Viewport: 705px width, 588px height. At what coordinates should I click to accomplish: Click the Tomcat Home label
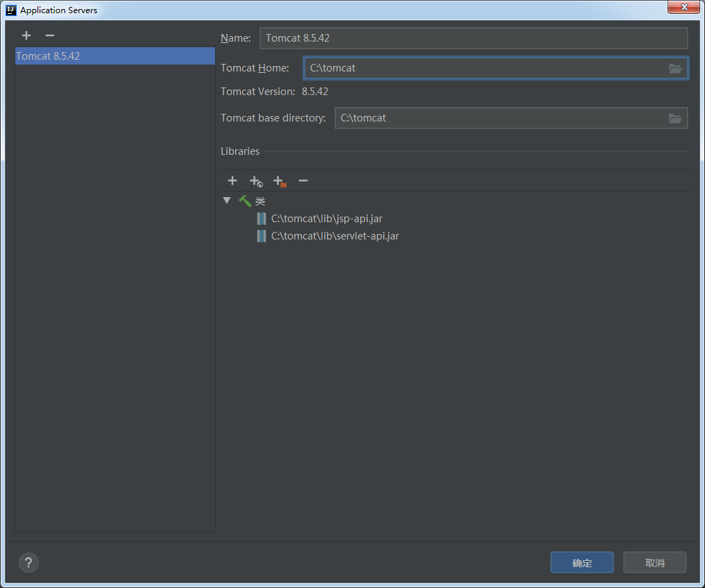pos(255,68)
